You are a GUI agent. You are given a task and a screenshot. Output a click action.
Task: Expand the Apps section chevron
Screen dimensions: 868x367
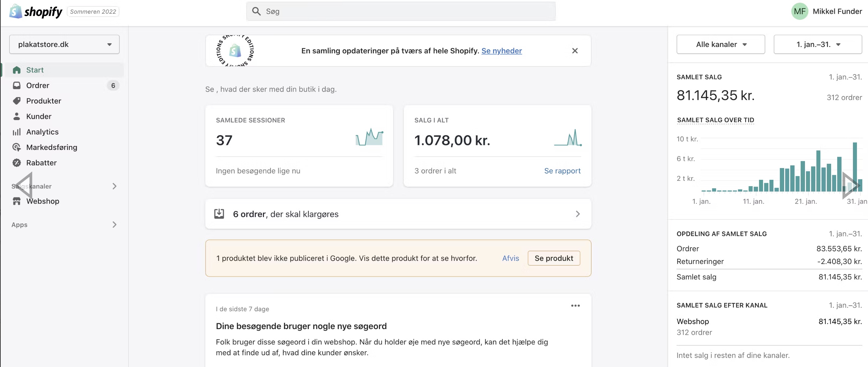(x=114, y=225)
